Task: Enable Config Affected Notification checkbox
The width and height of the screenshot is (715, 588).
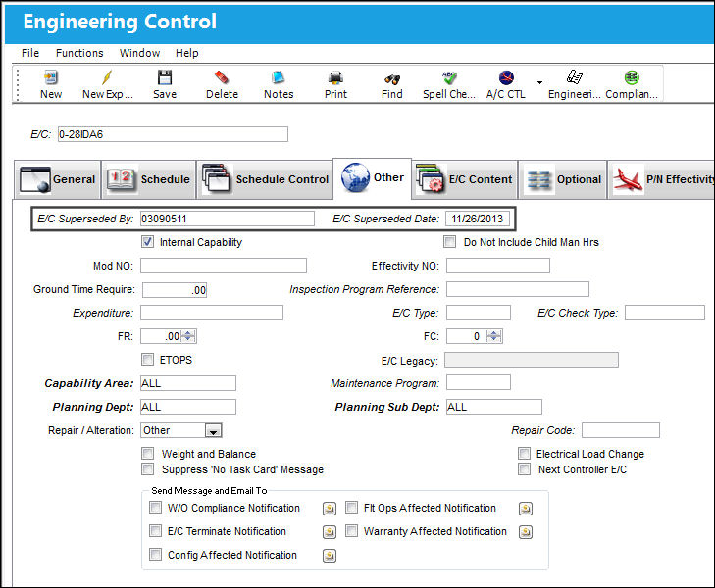Action: pyautogui.click(x=156, y=555)
